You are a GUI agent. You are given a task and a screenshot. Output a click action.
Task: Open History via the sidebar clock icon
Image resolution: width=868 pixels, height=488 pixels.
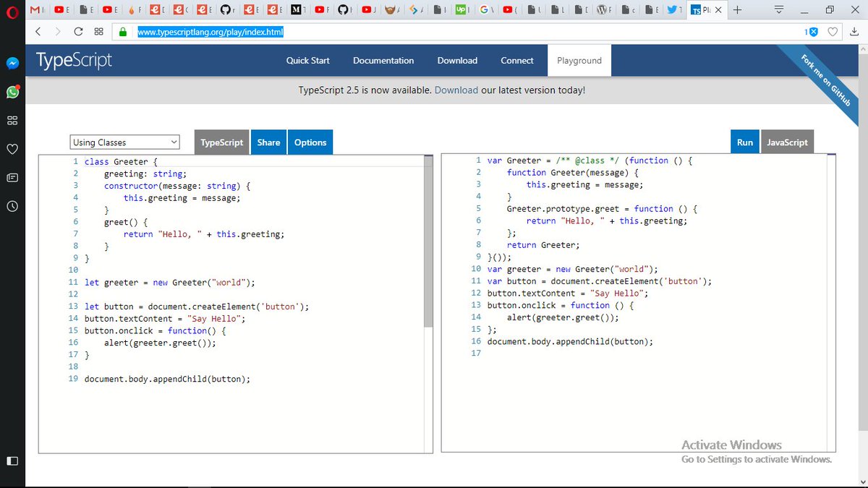tap(12, 206)
